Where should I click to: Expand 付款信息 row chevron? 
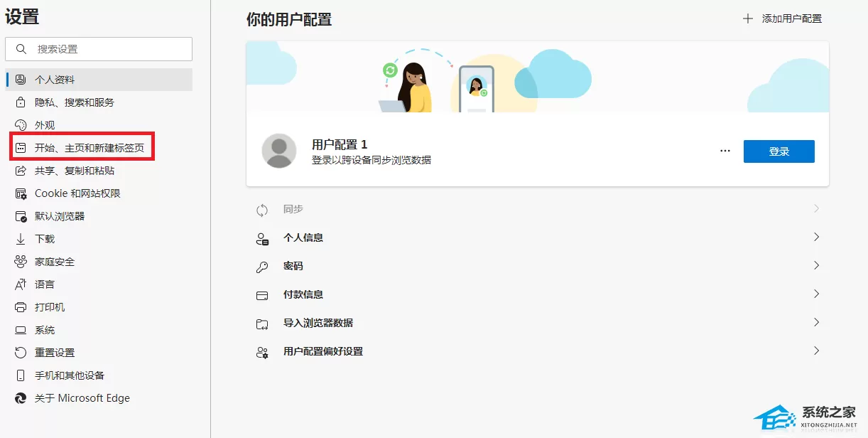(816, 294)
